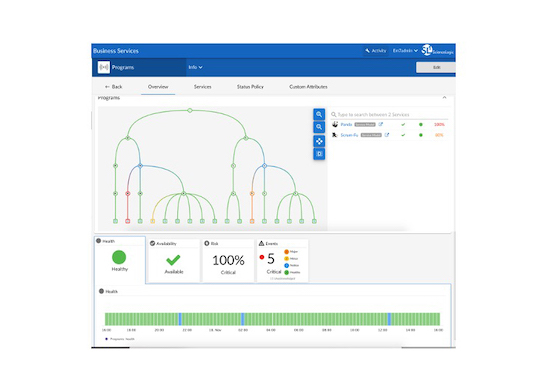Click the Edit button
The height and width of the screenshot is (391, 547).
[x=436, y=67]
